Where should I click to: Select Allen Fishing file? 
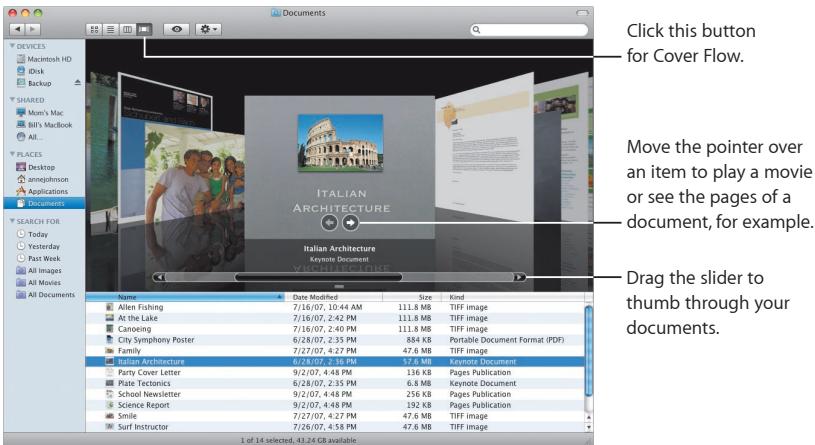point(335,307)
